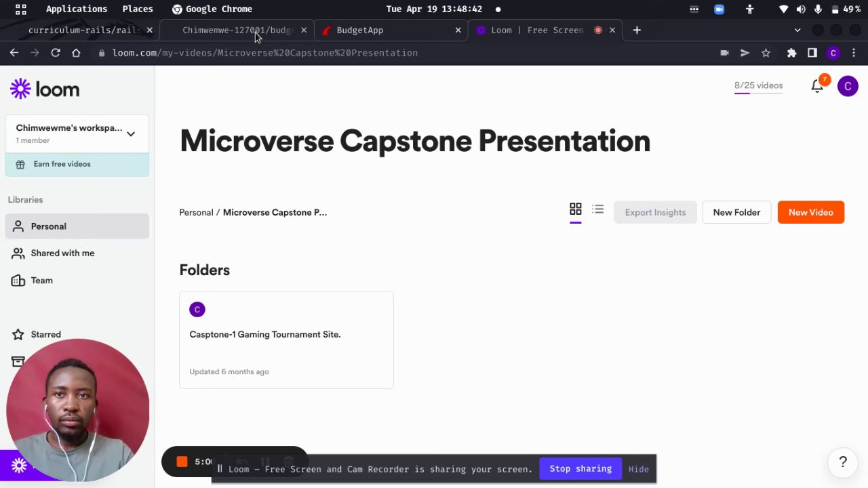Viewport: 868px width, 488px height.
Task: Open the browser extensions puzzle icon
Action: point(791,53)
